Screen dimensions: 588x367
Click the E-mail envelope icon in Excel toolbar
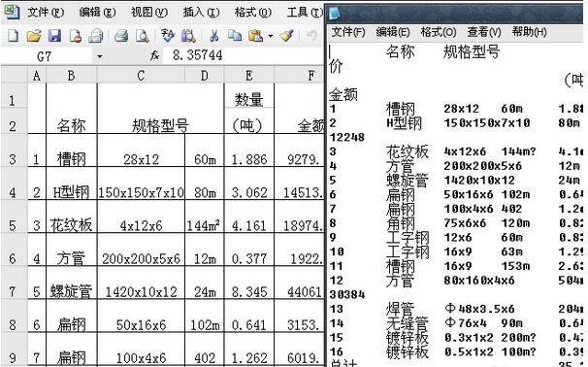pyautogui.click(x=96, y=36)
